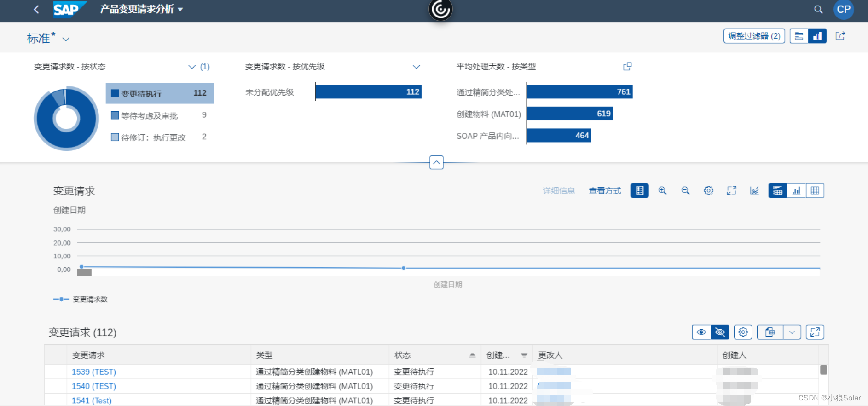Open the CP user profile avatar
The width and height of the screenshot is (868, 406).
(844, 10)
